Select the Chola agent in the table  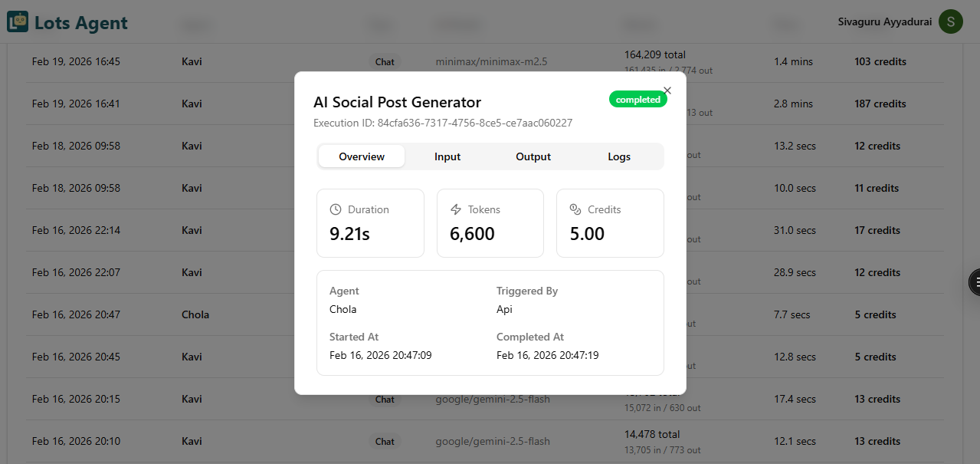195,314
